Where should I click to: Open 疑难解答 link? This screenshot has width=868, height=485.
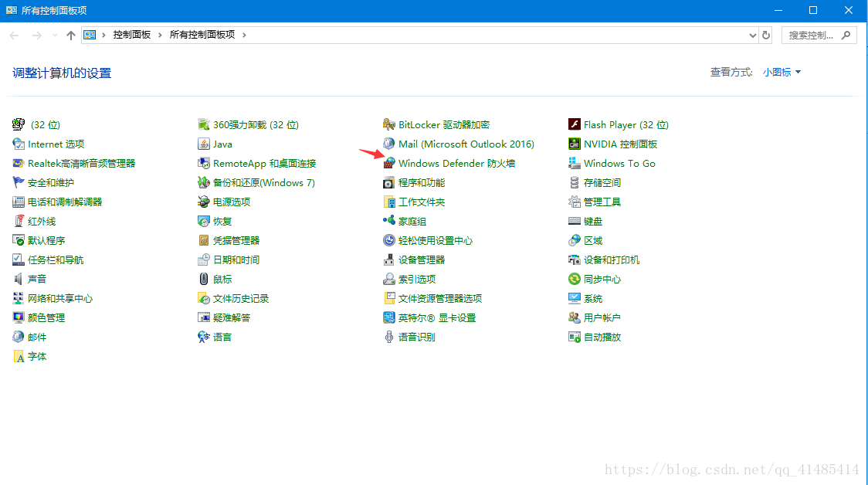(232, 317)
